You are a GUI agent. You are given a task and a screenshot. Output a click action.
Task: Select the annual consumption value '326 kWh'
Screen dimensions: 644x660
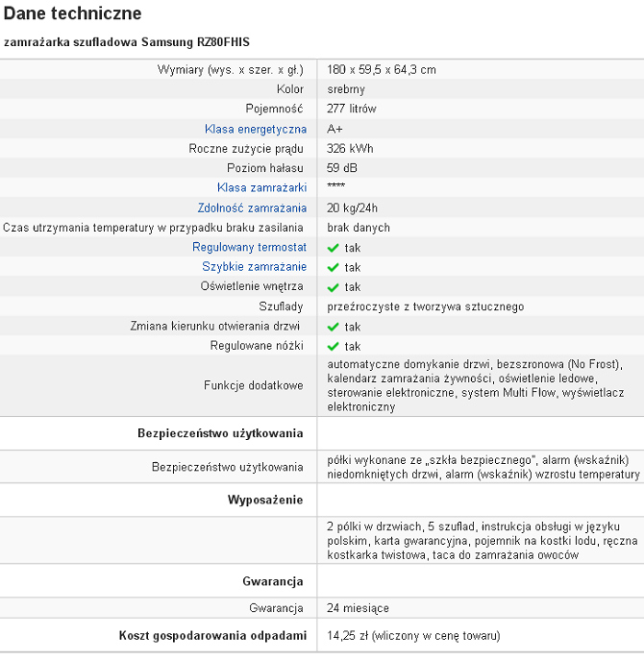(350, 149)
